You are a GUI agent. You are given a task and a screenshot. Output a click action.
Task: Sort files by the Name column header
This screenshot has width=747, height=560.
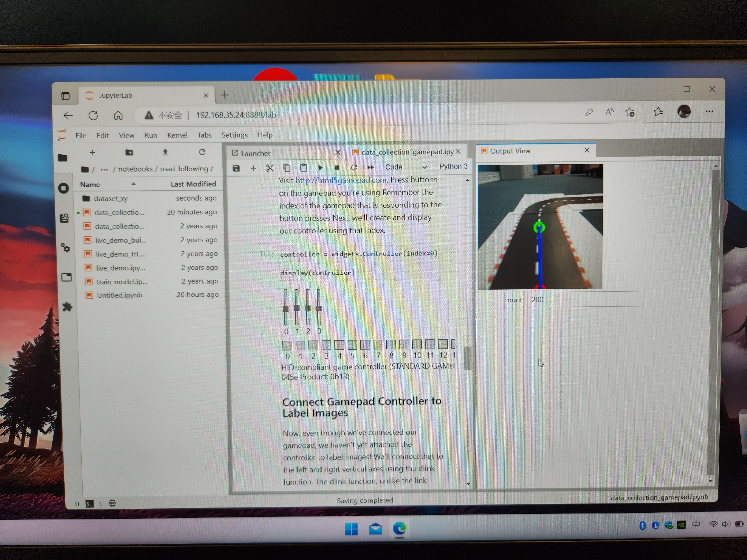90,185
